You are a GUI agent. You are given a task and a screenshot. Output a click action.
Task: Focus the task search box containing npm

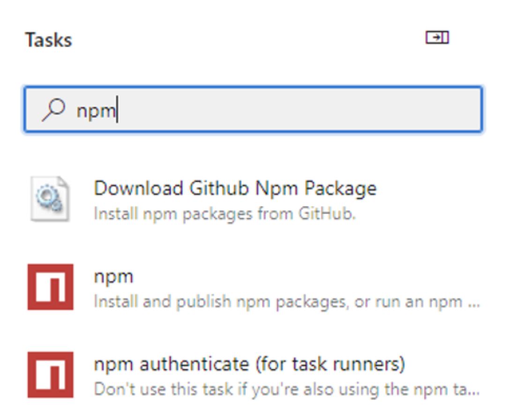tap(254, 110)
